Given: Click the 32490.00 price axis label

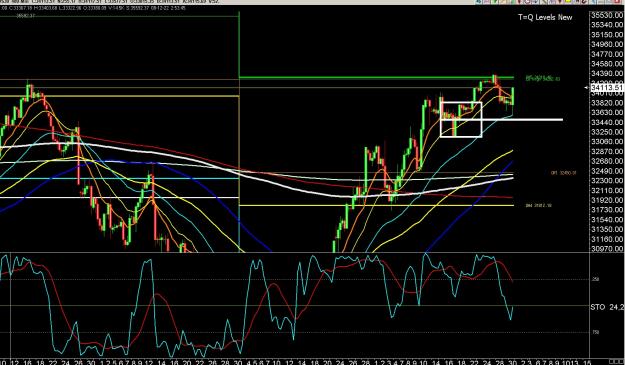Looking at the screenshot, I should (x=607, y=171).
